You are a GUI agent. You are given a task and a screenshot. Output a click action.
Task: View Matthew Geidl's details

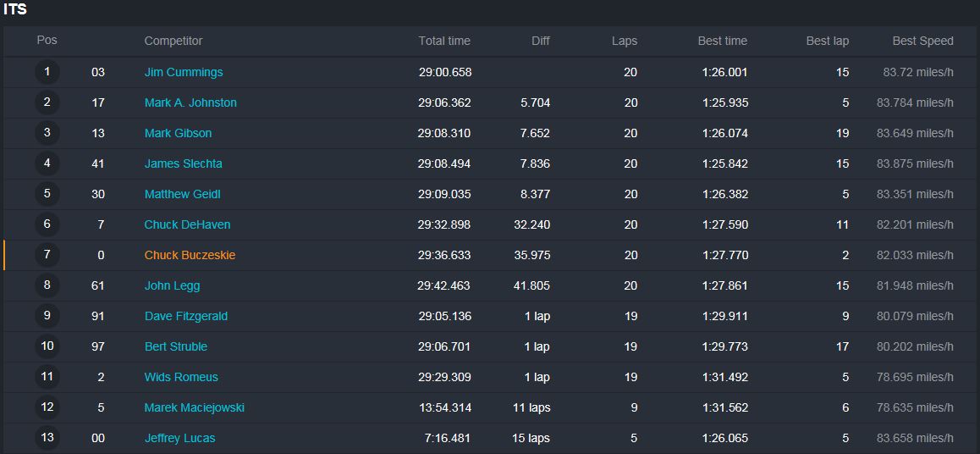pos(183,195)
